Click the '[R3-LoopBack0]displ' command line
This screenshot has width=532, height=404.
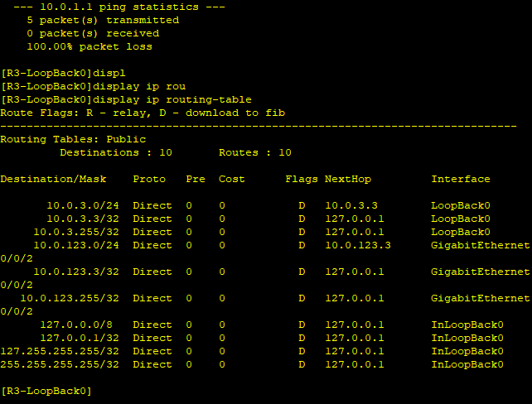coord(63,73)
